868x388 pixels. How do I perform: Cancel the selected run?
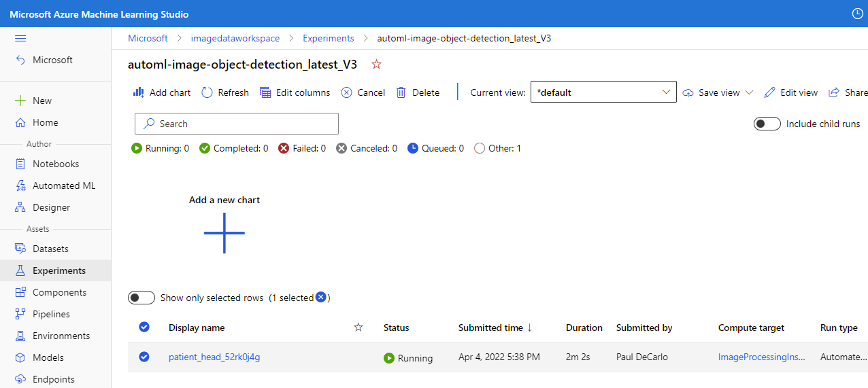click(363, 92)
